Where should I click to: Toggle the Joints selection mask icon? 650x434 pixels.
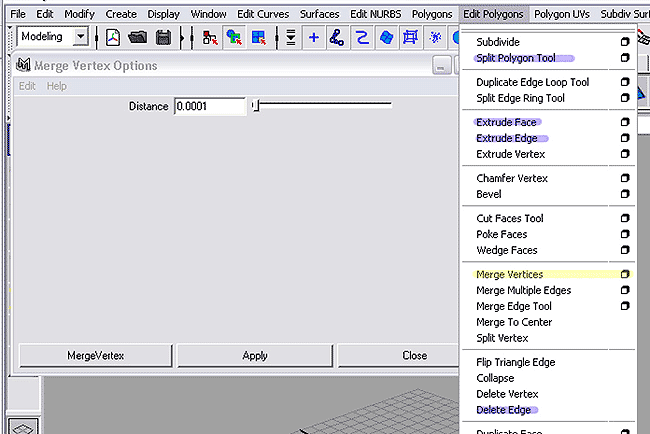(337, 38)
